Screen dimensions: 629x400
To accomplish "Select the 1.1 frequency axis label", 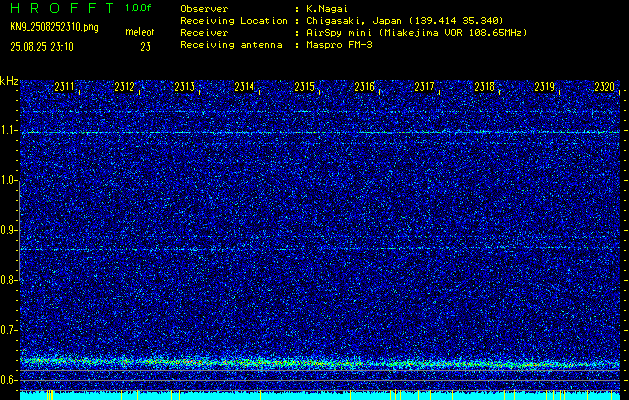I will pyautogui.click(x=7, y=131).
